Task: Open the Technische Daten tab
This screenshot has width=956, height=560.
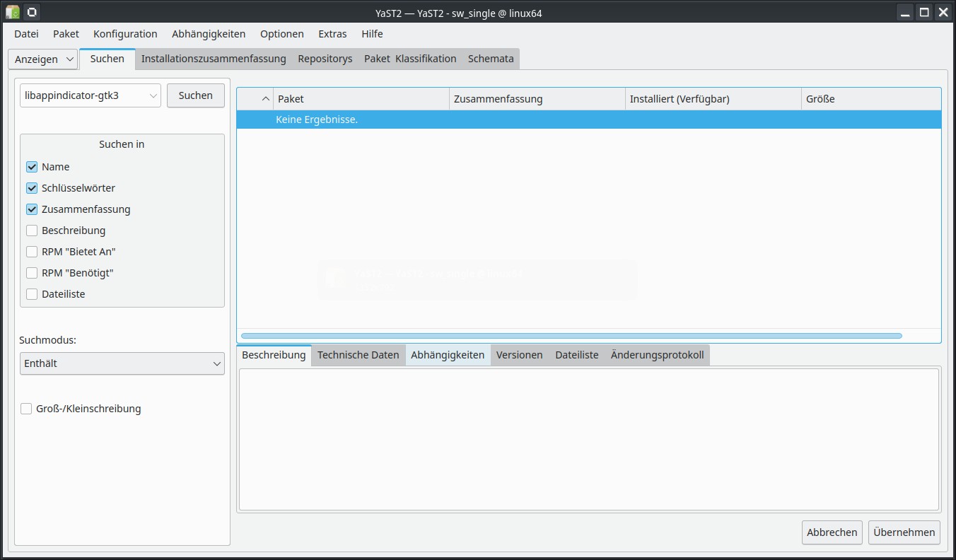Action: (358, 355)
